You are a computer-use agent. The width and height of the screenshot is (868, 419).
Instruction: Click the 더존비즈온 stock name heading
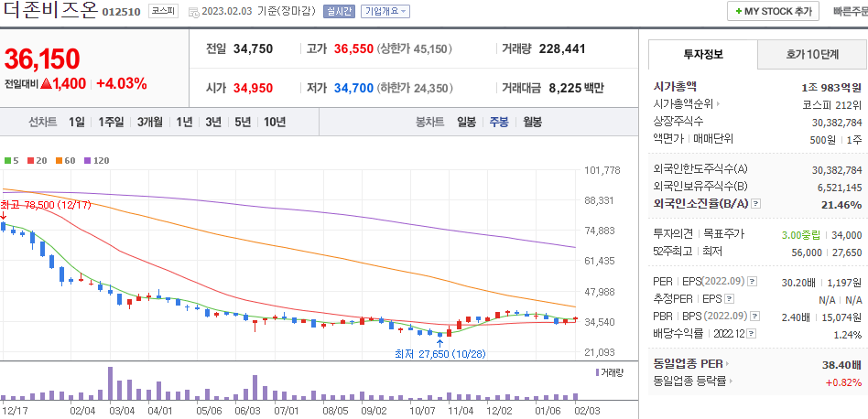(x=49, y=10)
